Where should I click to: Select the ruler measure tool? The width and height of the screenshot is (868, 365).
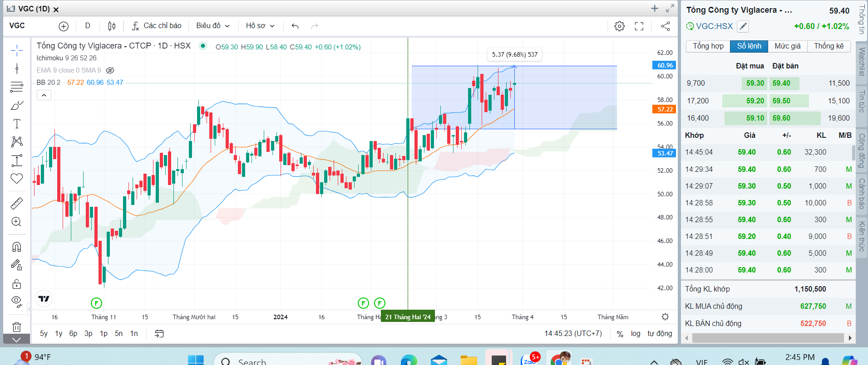[x=17, y=203]
